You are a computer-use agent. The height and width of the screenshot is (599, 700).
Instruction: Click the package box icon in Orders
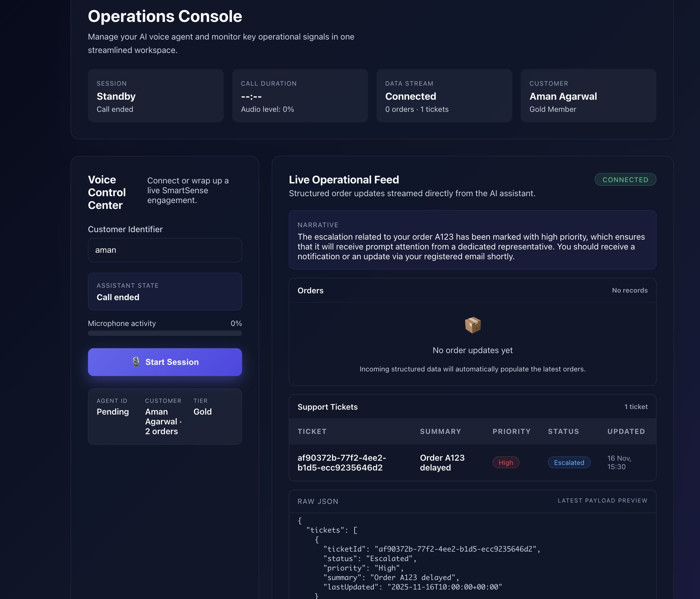point(472,325)
